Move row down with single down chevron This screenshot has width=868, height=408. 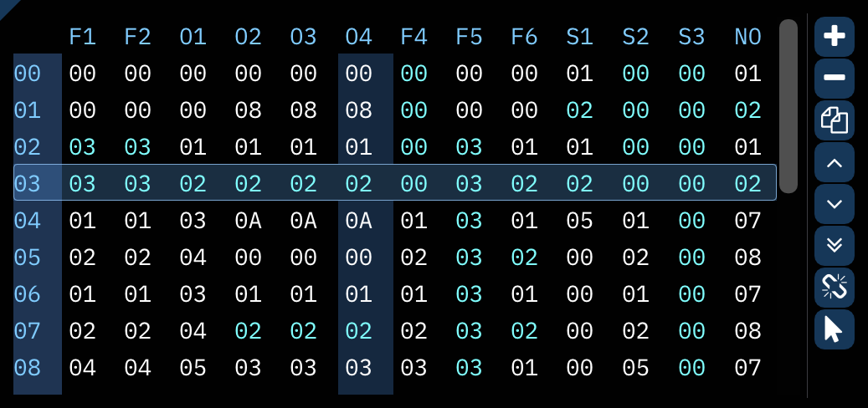coord(834,204)
